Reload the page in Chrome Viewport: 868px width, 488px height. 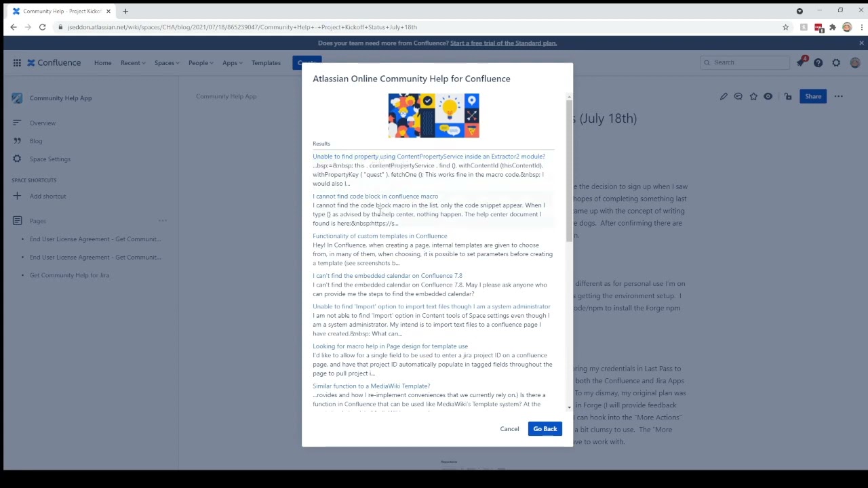pyautogui.click(x=42, y=27)
